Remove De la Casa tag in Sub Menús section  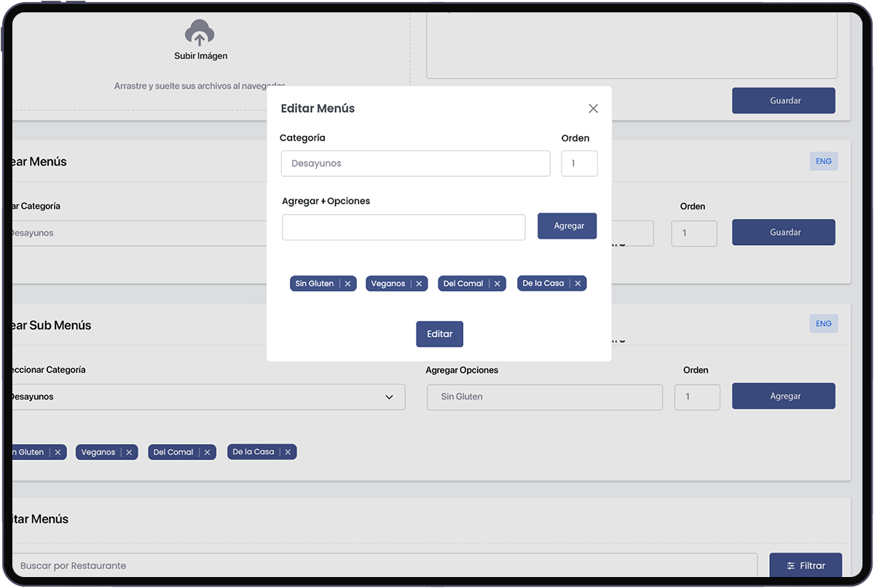288,453
